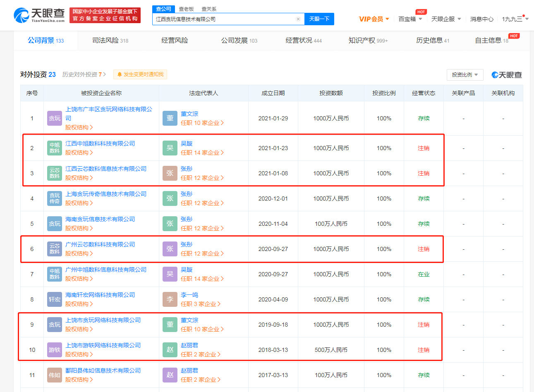Expand 股权结构 under 上饶市游轶网络科技
The height and width of the screenshot is (392, 534).
pos(79,354)
